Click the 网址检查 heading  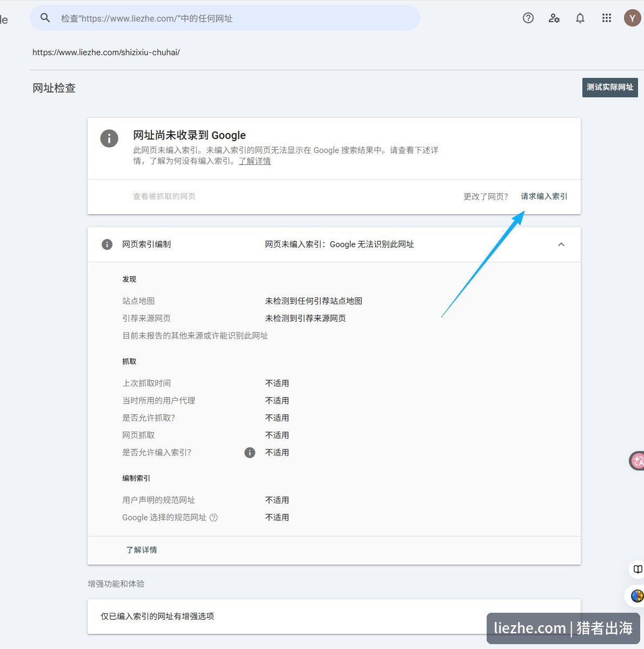[54, 88]
